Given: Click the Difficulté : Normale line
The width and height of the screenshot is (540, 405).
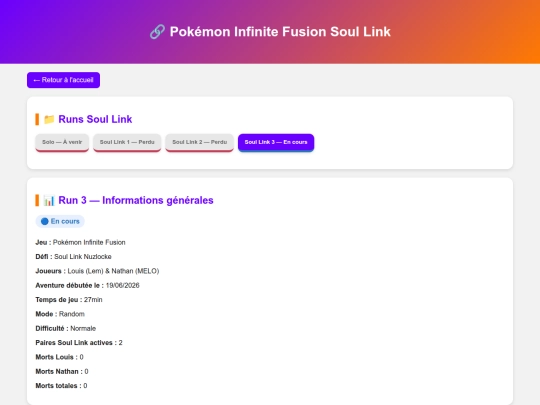Looking at the screenshot, I should pyautogui.click(x=65, y=329).
